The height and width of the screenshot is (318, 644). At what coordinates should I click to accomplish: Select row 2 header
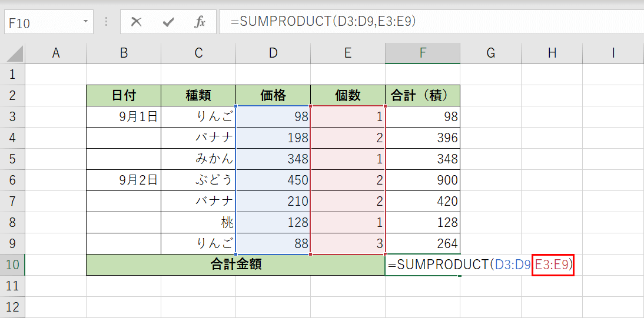(x=12, y=96)
